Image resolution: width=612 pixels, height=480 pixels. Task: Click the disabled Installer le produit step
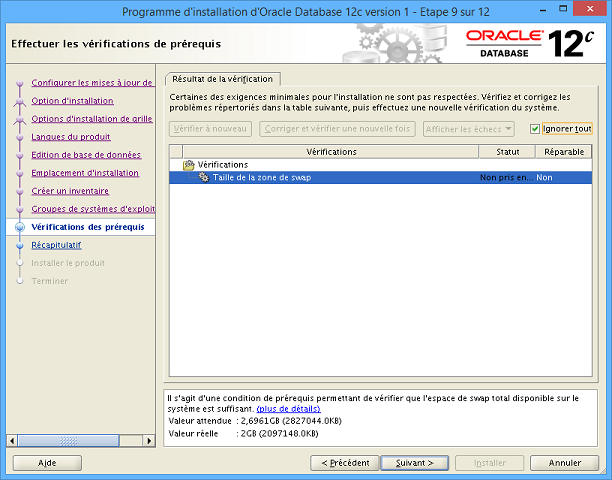pos(68,263)
